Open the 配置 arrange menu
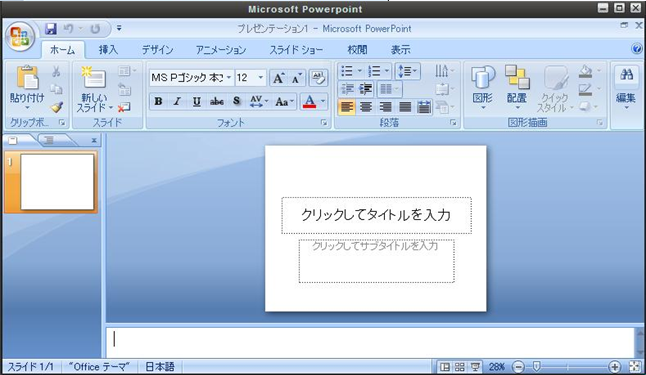 click(517, 88)
